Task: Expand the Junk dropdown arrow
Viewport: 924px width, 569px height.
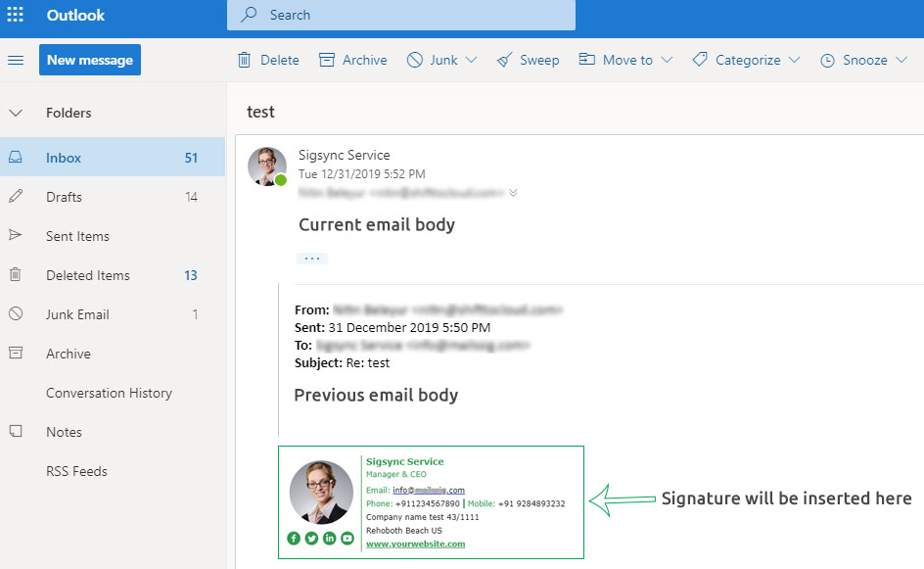Action: pyautogui.click(x=472, y=60)
